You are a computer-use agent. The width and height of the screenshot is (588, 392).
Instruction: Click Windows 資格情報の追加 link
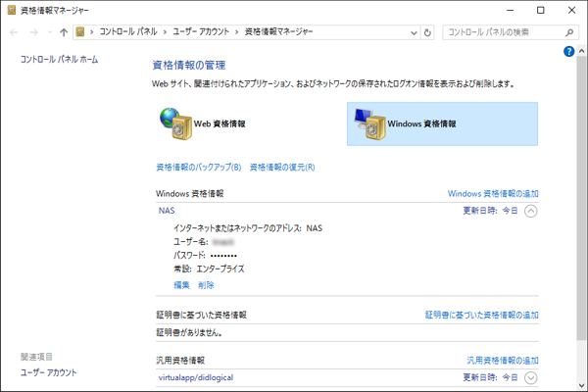pyautogui.click(x=493, y=194)
